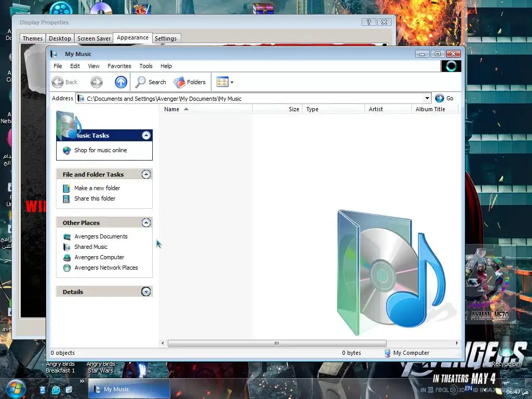Open the Tools menu
532x399 pixels.
(x=146, y=66)
